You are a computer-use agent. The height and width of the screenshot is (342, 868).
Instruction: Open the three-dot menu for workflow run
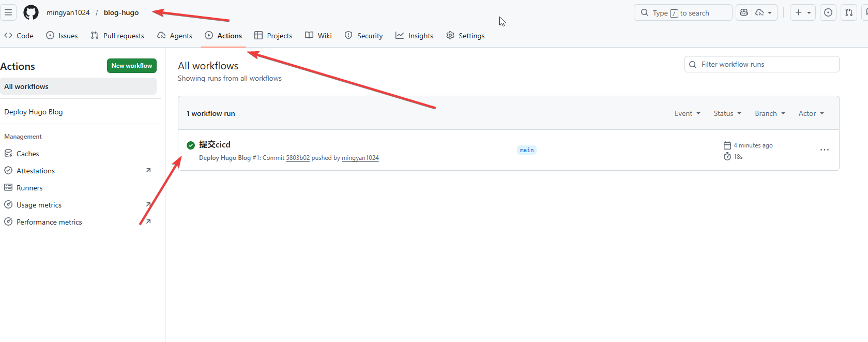[824, 150]
